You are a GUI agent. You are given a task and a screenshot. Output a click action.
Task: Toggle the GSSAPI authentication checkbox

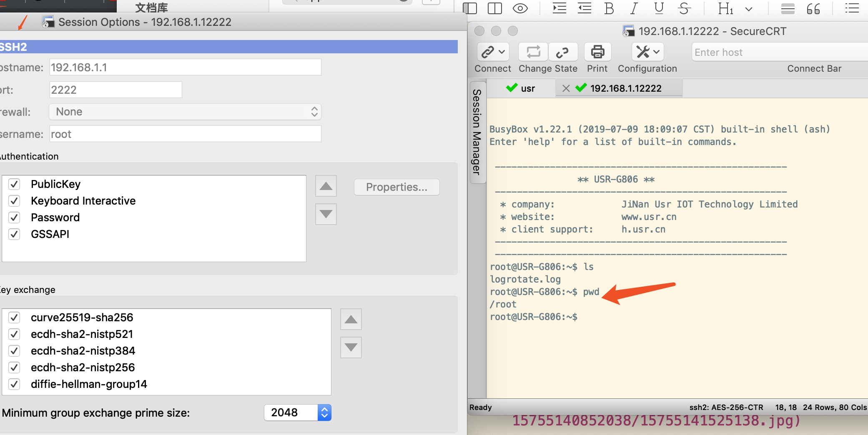(x=14, y=234)
